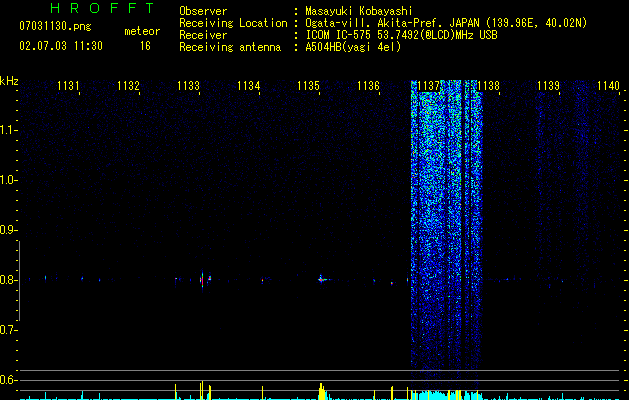The image size is (629, 400).
Task: Click the 1132 time marker
Action: [x=128, y=85]
